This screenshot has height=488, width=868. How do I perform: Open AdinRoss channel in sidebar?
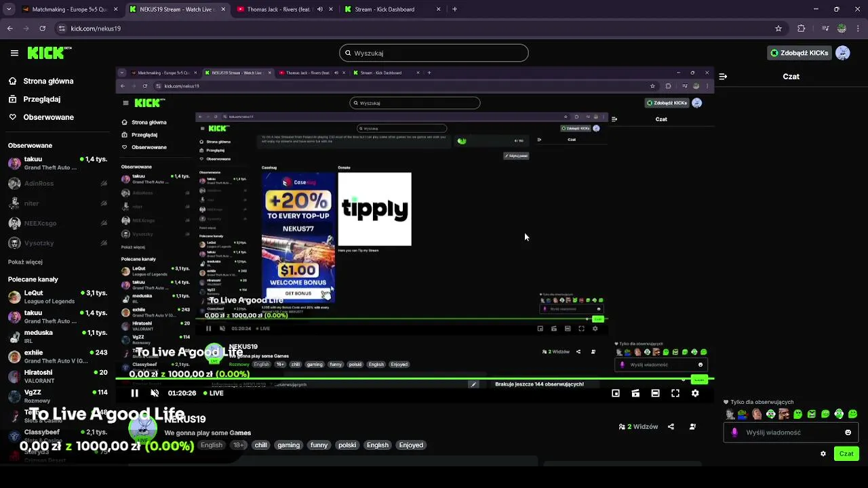click(x=58, y=183)
